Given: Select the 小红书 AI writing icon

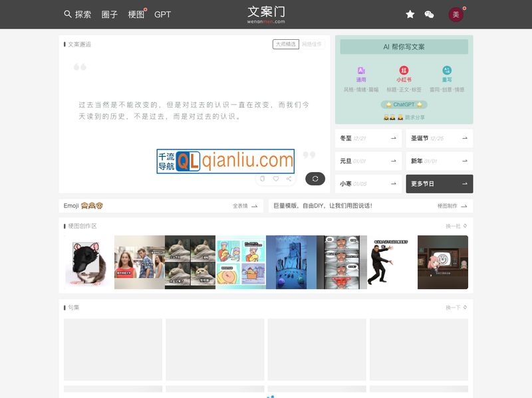Looking at the screenshot, I should point(404,70).
